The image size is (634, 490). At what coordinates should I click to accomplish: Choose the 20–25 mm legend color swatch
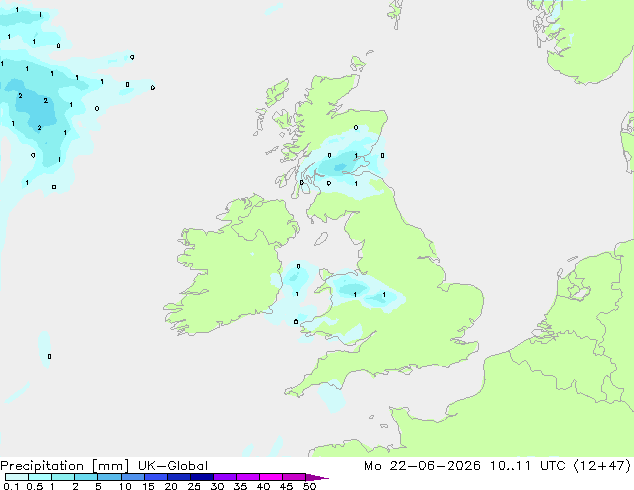(x=178, y=477)
